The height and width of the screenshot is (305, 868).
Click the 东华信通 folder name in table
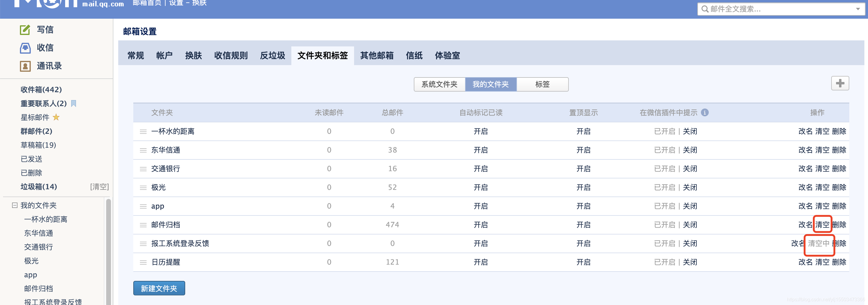(x=166, y=150)
